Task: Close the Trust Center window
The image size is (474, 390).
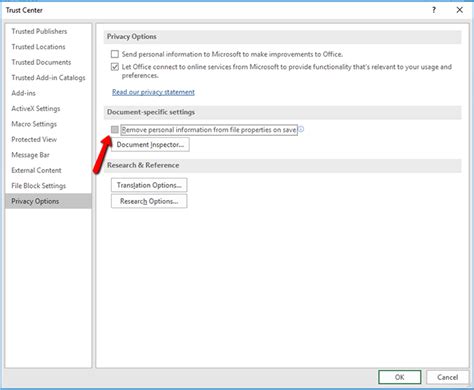Action: tap(459, 10)
